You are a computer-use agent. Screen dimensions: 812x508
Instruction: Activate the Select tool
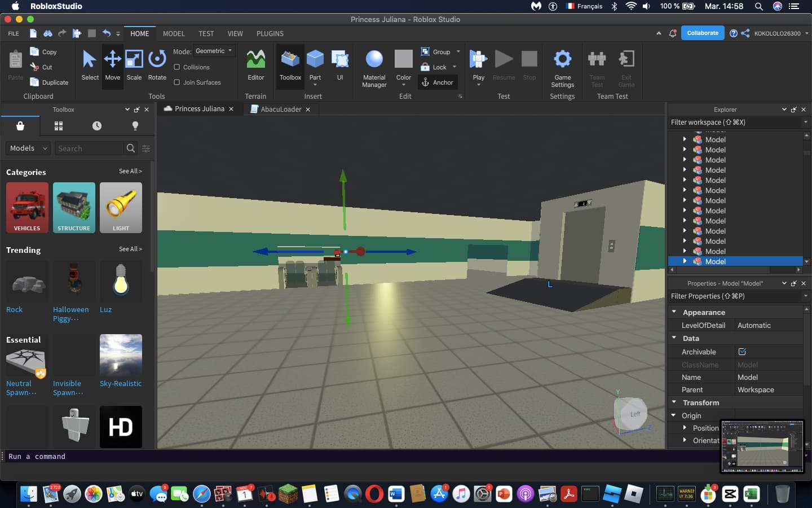(90, 65)
